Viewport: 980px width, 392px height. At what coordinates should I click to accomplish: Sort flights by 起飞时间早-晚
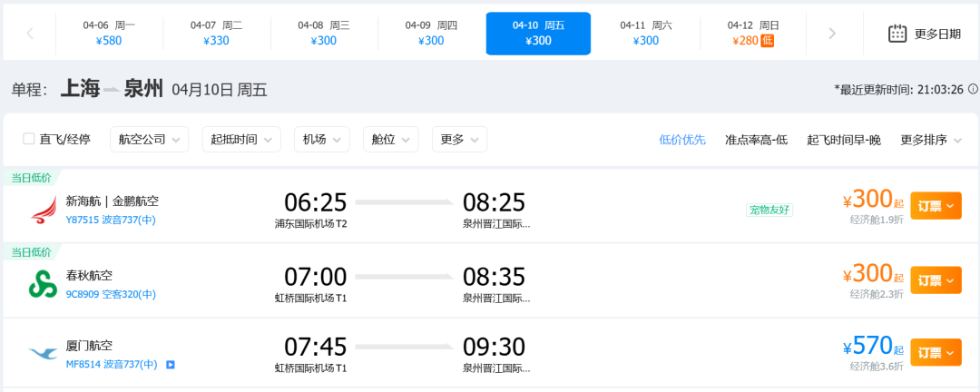coord(844,140)
